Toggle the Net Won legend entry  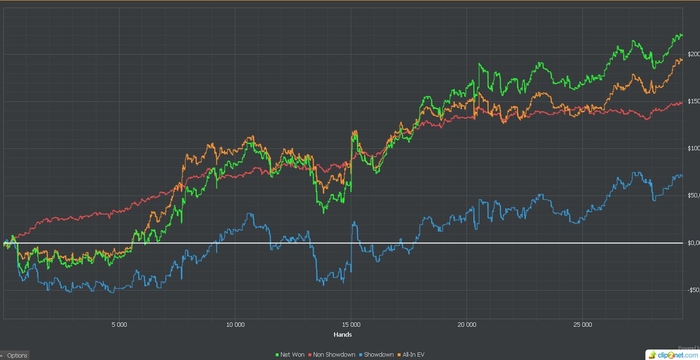click(x=290, y=355)
